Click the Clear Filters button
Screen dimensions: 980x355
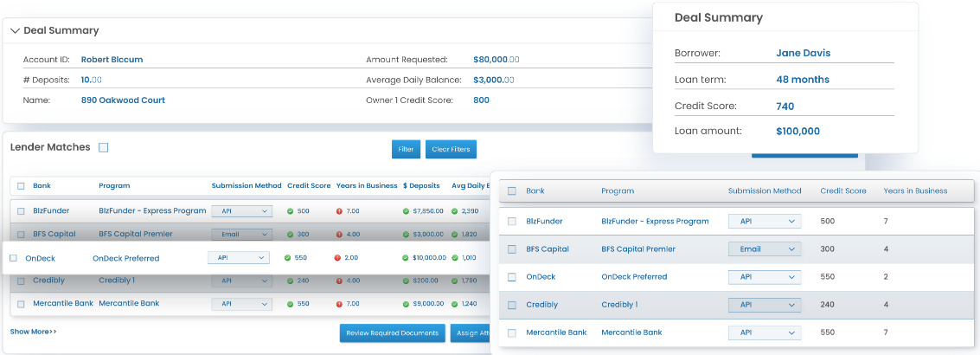click(452, 150)
